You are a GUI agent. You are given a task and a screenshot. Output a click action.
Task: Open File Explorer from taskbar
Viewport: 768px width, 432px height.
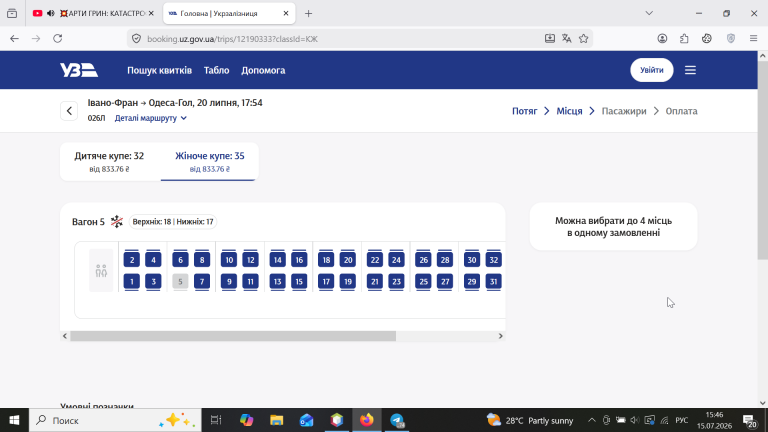(x=276, y=420)
